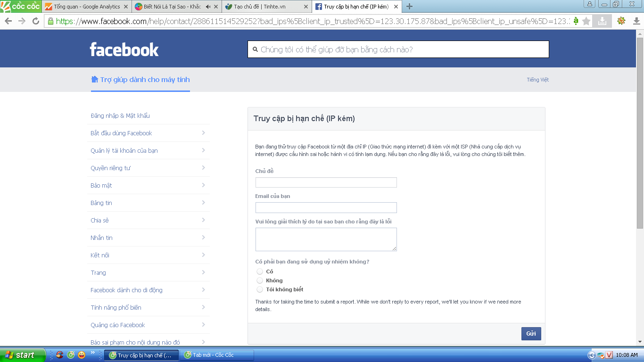Open the Kết nối help section

149,255
